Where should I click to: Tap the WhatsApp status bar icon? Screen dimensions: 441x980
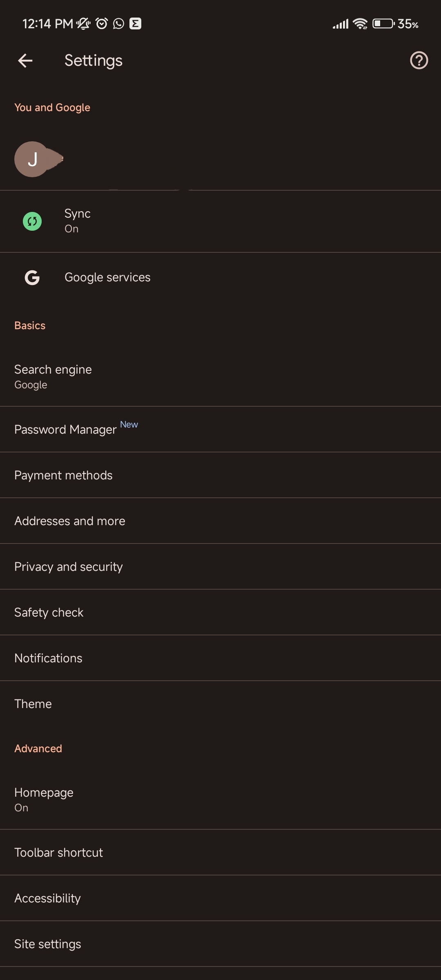(x=118, y=24)
